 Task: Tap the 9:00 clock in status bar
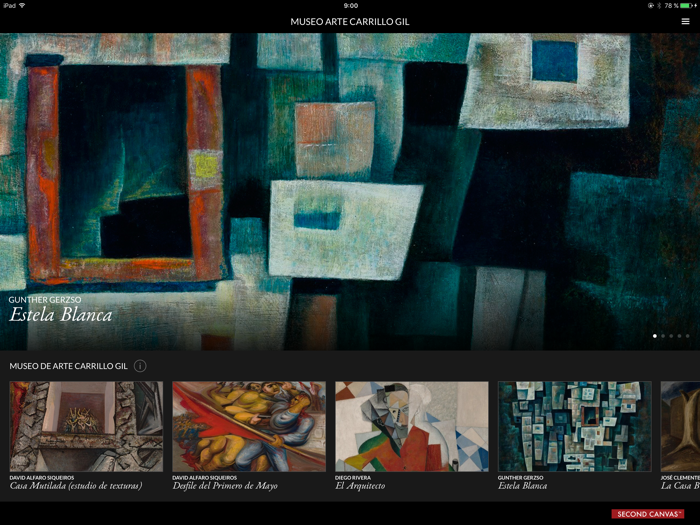click(350, 6)
